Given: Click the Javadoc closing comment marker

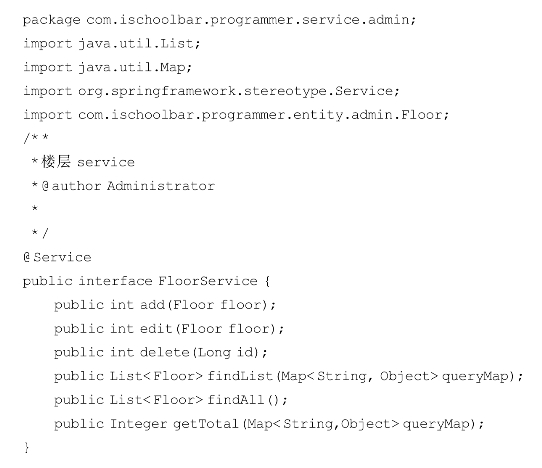Looking at the screenshot, I should (x=40, y=233).
